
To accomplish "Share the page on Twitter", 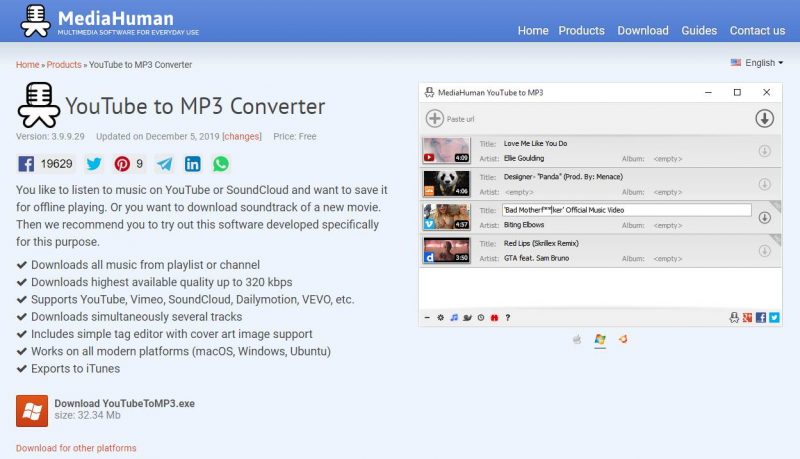I will (94, 164).
